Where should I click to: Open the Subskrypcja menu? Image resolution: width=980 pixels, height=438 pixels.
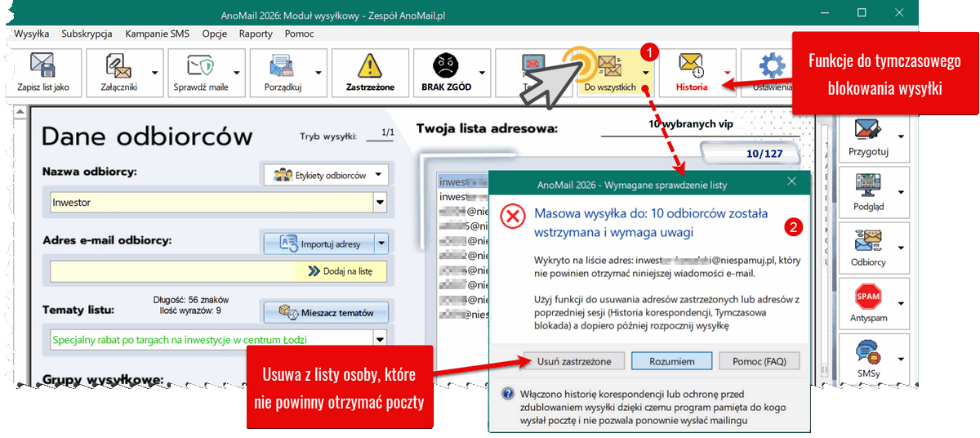pos(87,34)
